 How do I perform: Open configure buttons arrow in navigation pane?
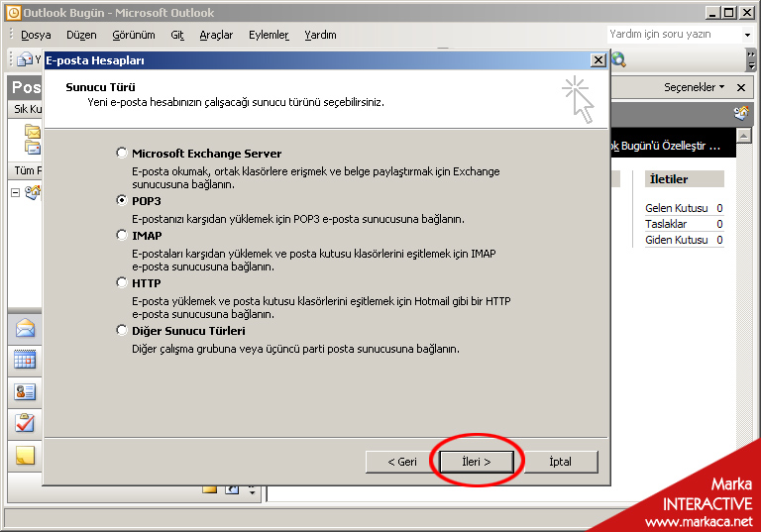click(x=252, y=490)
